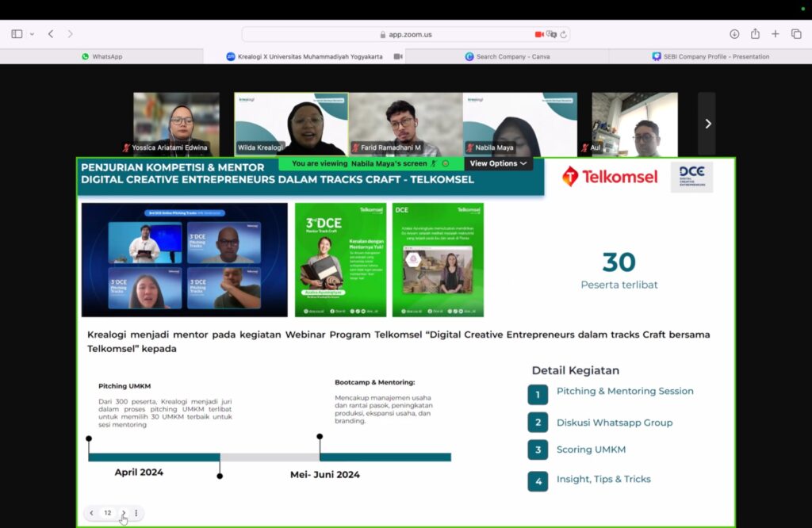Click the muted mic icon on Farid's tile
Viewport: 812px width, 528px height.
click(355, 147)
